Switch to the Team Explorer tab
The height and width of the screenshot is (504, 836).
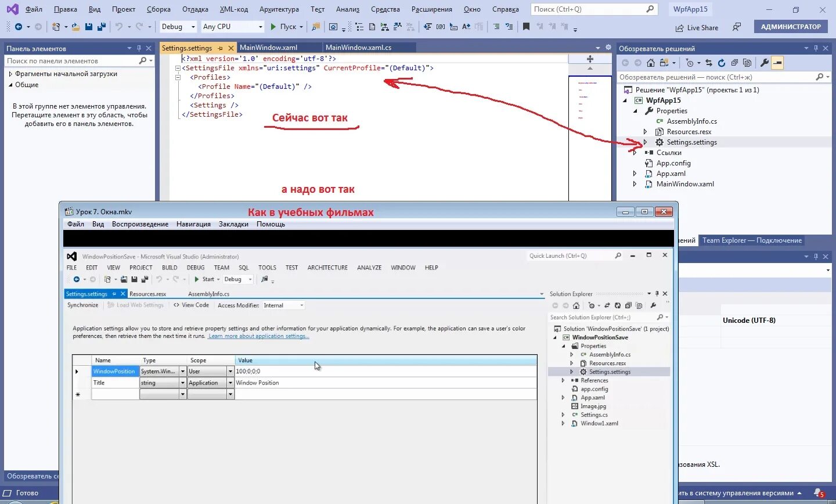(x=752, y=240)
